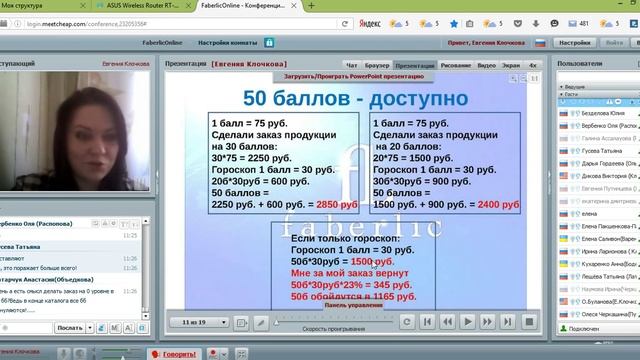
Task: Click the smiley face icon in browser toolbar
Action: pyautogui.click(x=554, y=24)
